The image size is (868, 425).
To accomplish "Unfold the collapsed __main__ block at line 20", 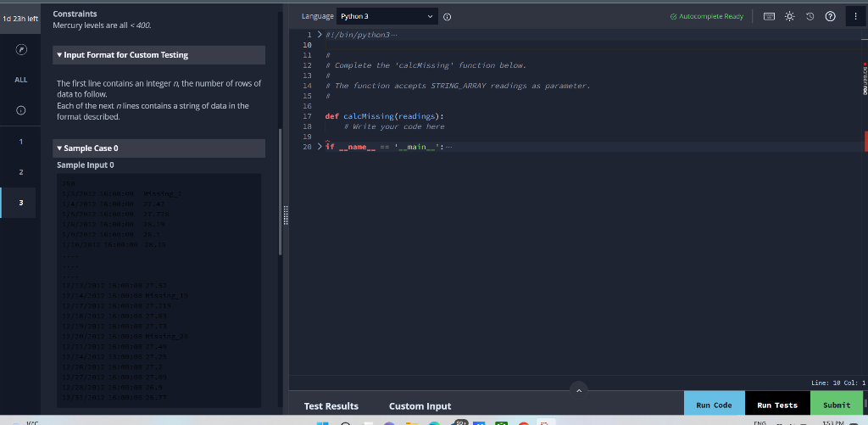I will point(320,147).
